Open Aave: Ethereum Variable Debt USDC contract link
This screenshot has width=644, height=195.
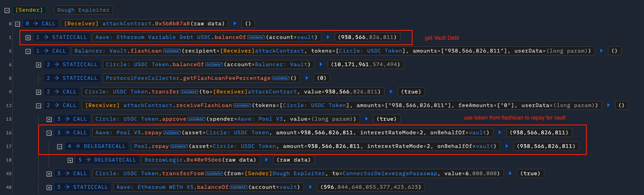(x=153, y=37)
